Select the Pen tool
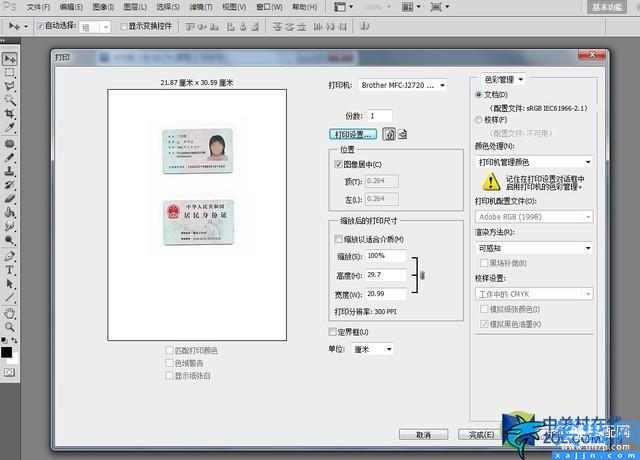640x460 pixels. (x=9, y=256)
